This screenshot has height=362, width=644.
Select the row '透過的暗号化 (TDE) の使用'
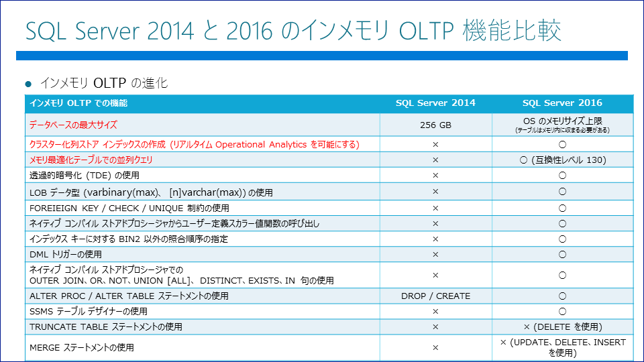85,176
